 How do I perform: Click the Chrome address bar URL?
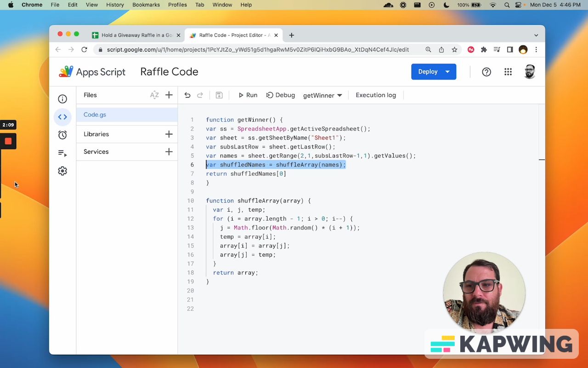point(258,50)
